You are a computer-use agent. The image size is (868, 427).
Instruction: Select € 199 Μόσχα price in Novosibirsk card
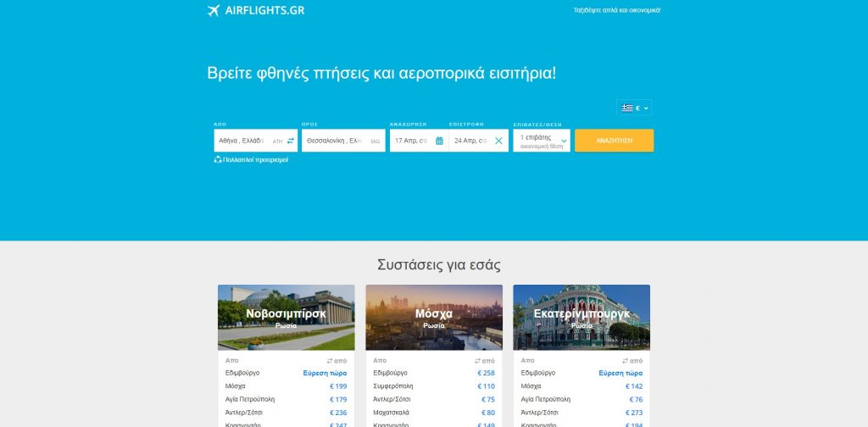tap(338, 386)
